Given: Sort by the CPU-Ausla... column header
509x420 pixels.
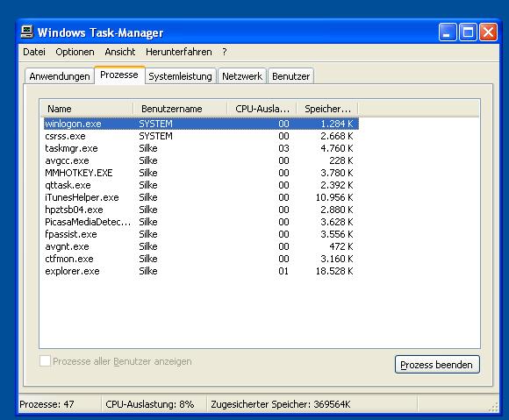Looking at the screenshot, I should [x=262, y=109].
